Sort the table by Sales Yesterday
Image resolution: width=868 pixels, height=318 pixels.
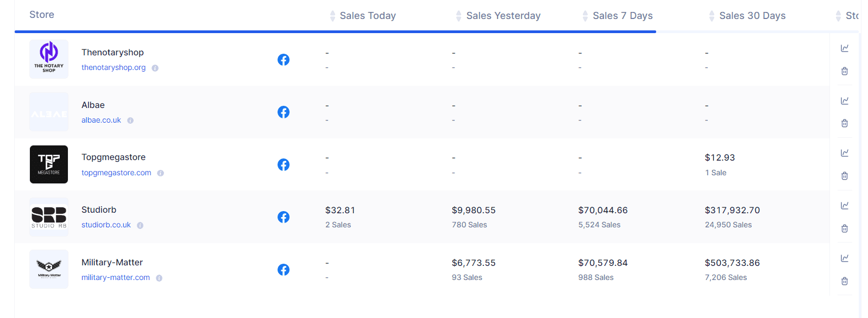[x=503, y=16]
